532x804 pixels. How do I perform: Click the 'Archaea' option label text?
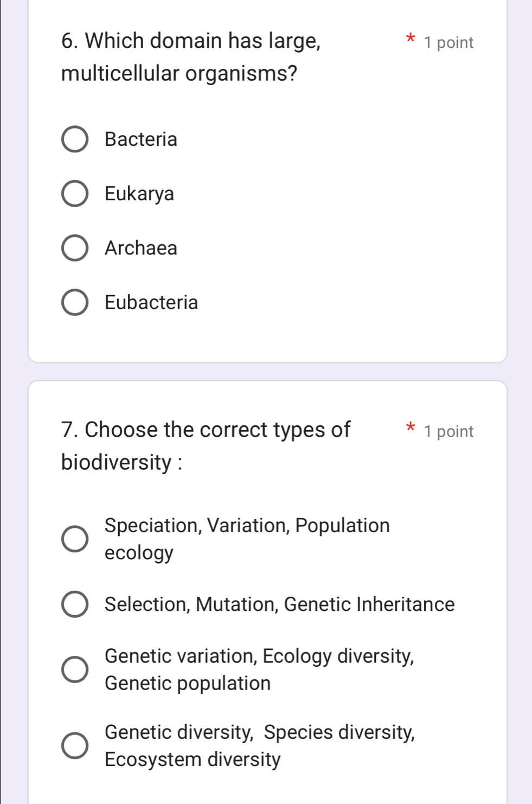pyautogui.click(x=141, y=248)
